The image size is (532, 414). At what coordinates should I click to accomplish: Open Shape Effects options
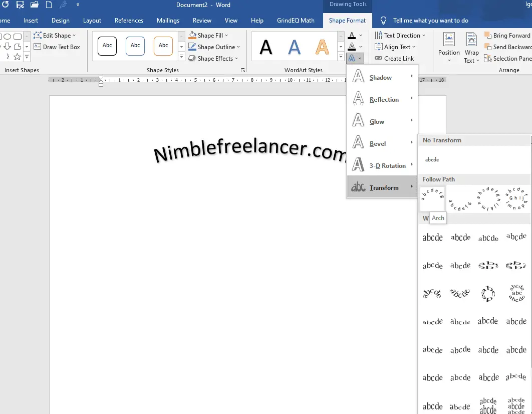pos(213,58)
